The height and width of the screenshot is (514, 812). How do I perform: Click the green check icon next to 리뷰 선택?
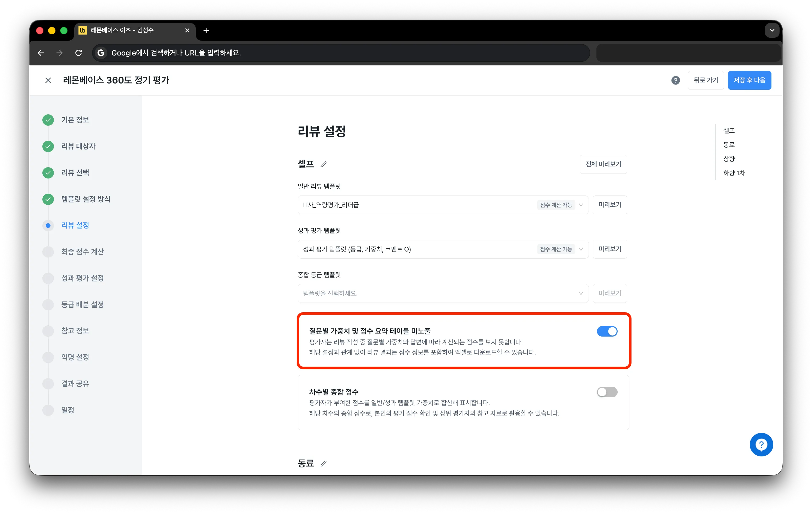(48, 173)
